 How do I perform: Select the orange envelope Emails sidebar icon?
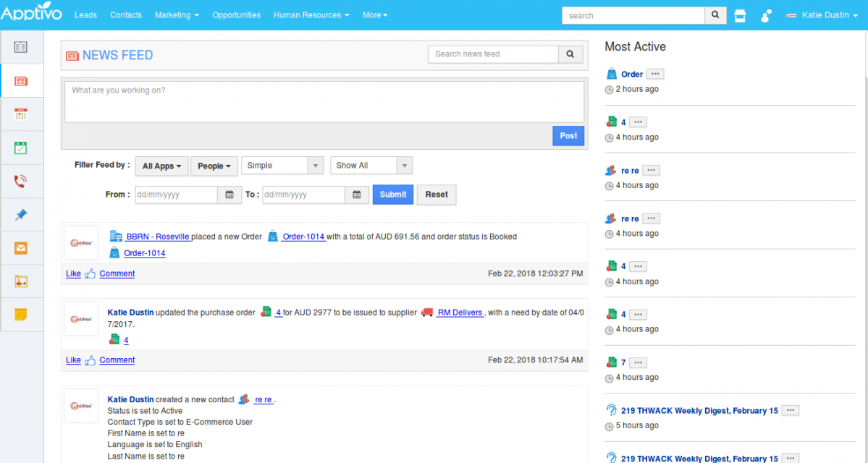point(21,248)
